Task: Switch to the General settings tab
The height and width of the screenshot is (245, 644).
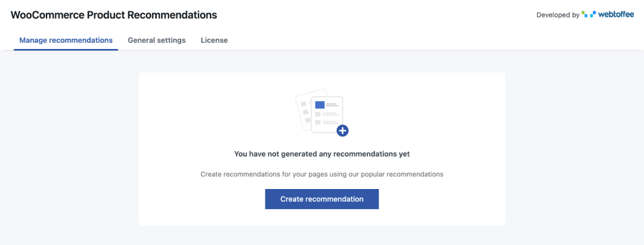Action: coord(157,40)
